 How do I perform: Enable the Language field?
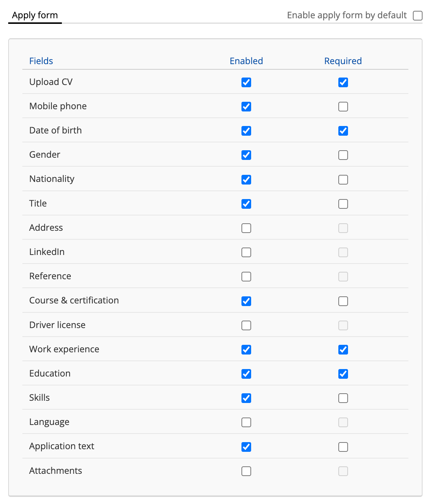[x=246, y=422]
